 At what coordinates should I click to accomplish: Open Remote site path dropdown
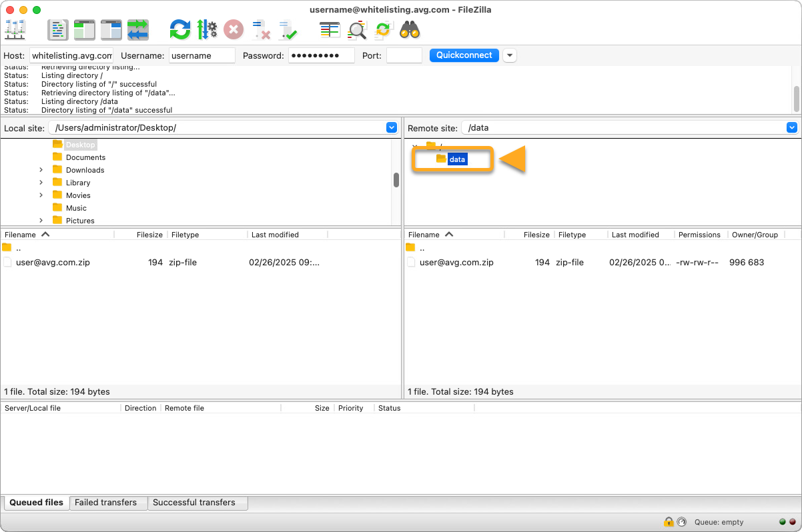tap(791, 127)
